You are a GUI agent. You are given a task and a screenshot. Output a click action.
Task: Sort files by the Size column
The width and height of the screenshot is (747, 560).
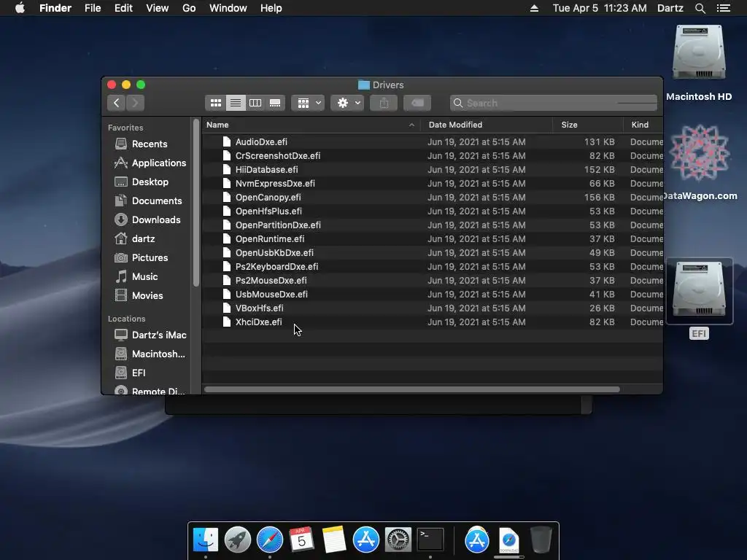click(569, 125)
